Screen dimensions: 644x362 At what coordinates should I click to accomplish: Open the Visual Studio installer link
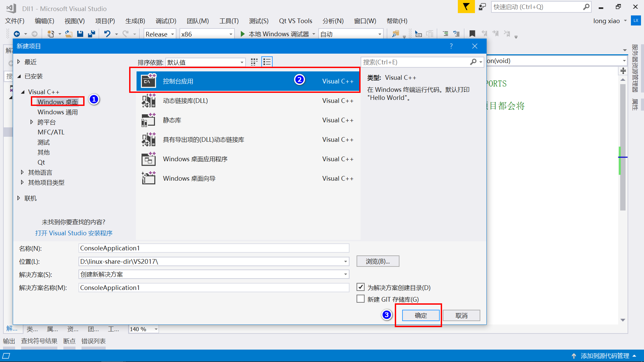[74, 233]
